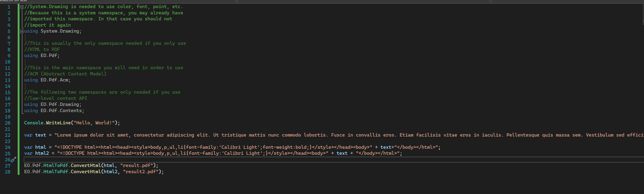The width and height of the screenshot is (644, 194).
Task: Click the comment "//This is the main namespace"
Action: click(104, 68)
